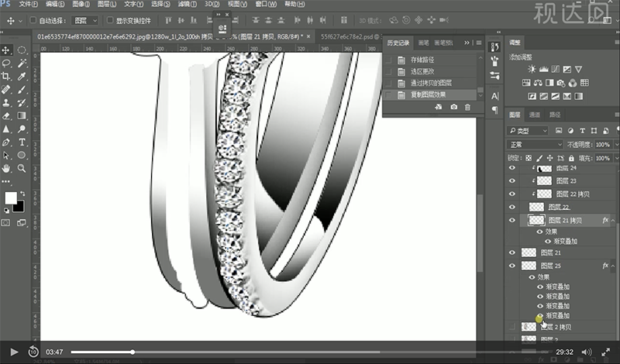Open the 文件 menu
The image size is (620, 364).
(x=28, y=5)
